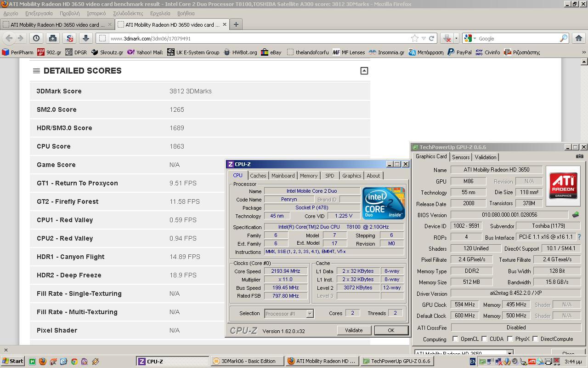Viewport: 588px width, 368px height.
Task: Open the Σελιδοδείκτες menu
Action: pos(128,13)
